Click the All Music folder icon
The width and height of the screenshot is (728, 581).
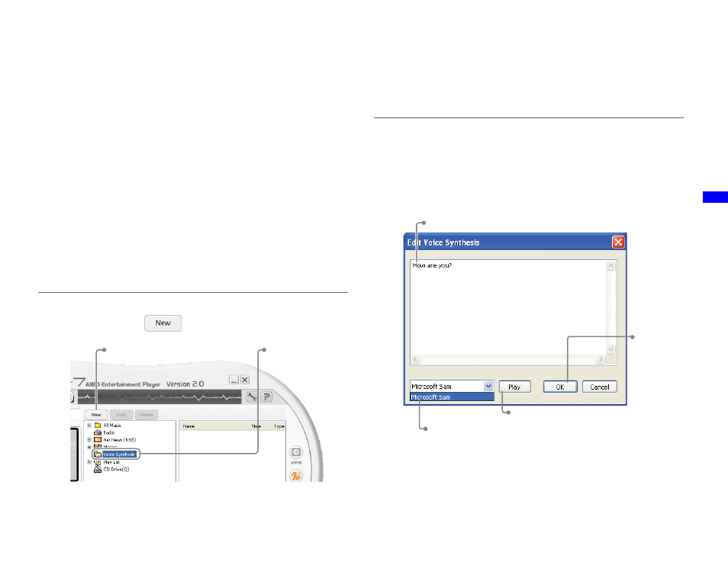[x=98, y=425]
